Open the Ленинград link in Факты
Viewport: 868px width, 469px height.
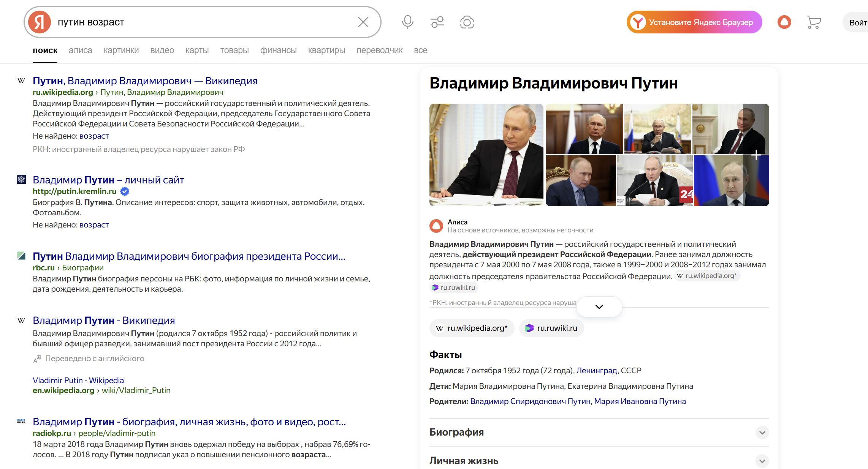[x=597, y=371]
